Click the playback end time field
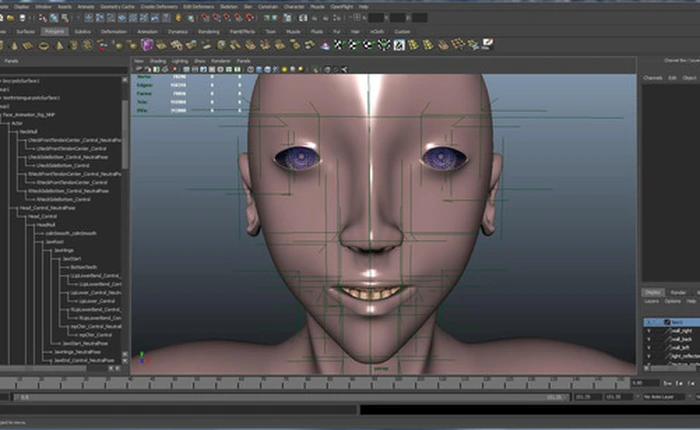The width and height of the screenshot is (700, 430). pos(588,397)
